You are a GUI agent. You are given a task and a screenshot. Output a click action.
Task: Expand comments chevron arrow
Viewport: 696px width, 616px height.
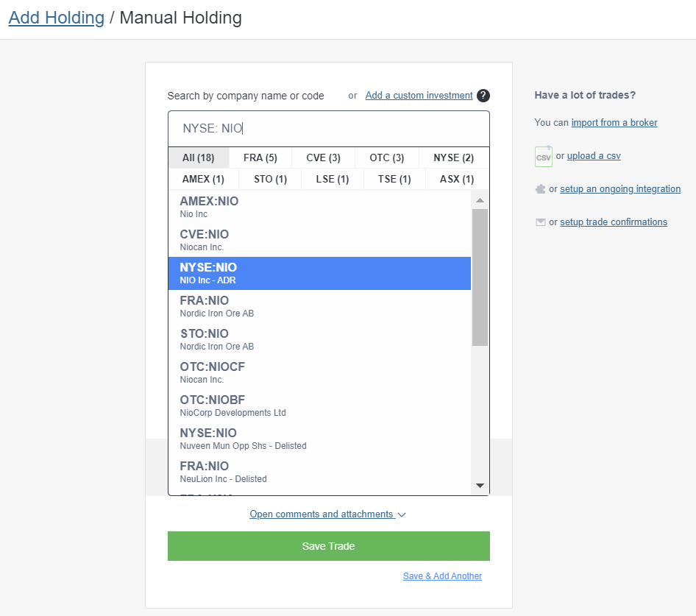[402, 514]
